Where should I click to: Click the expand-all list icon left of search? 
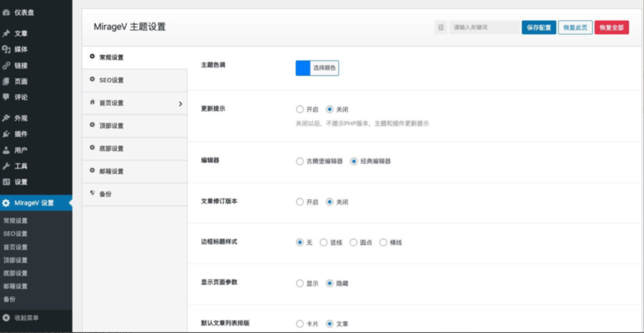(x=441, y=28)
